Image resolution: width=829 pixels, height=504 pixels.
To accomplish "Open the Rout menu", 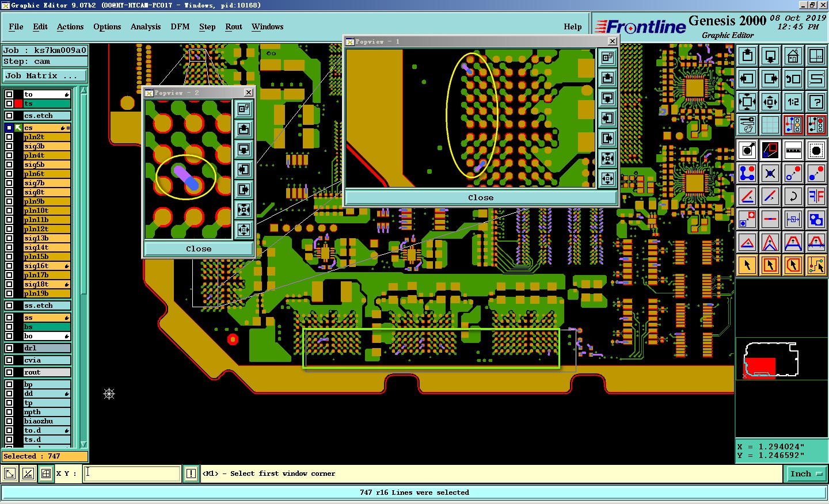I will point(234,26).
